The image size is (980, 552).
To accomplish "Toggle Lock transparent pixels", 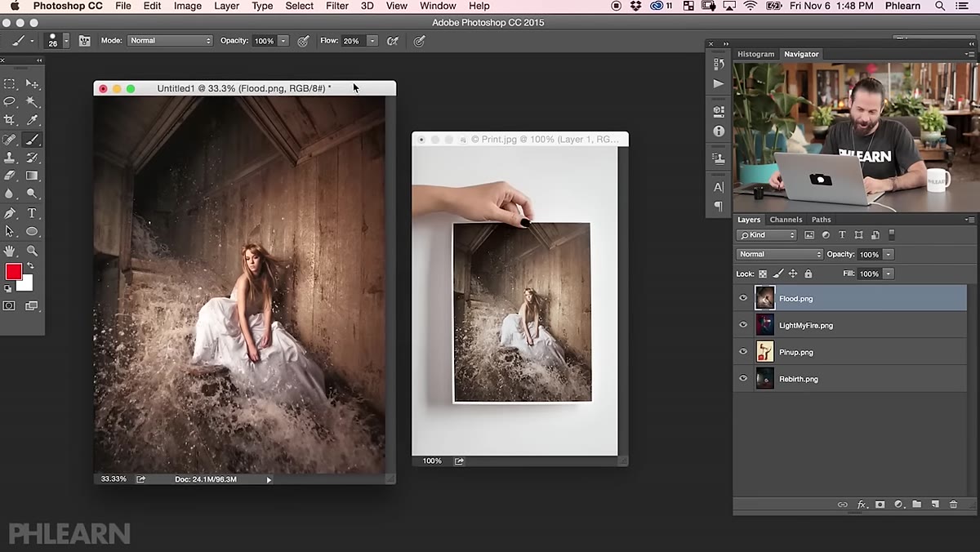I will click(763, 274).
